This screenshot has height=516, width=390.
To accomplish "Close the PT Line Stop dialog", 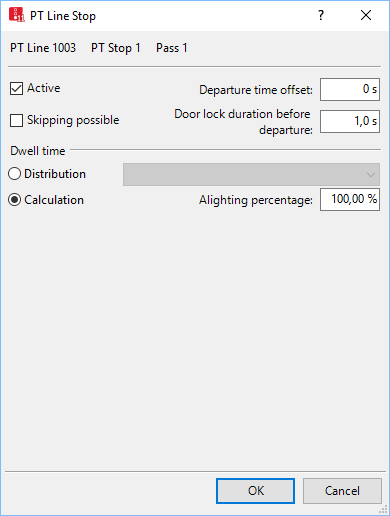I will pos(366,15).
